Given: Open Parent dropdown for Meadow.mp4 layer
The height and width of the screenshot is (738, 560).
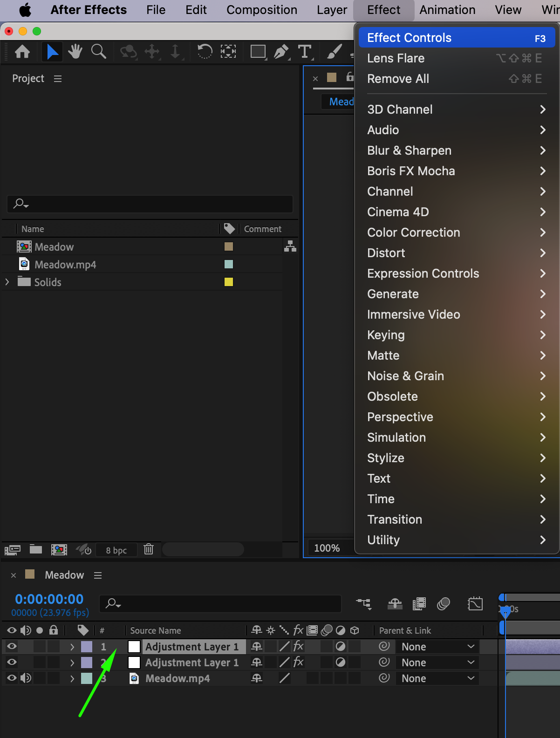Looking at the screenshot, I should [x=437, y=678].
